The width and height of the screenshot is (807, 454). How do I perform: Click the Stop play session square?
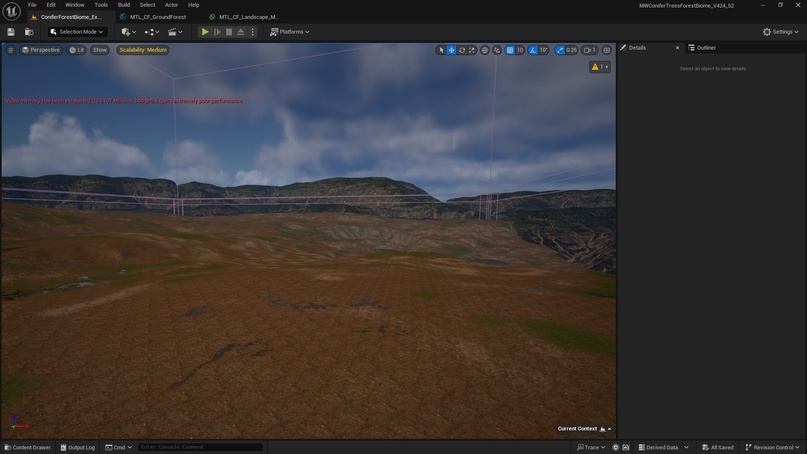tap(229, 32)
